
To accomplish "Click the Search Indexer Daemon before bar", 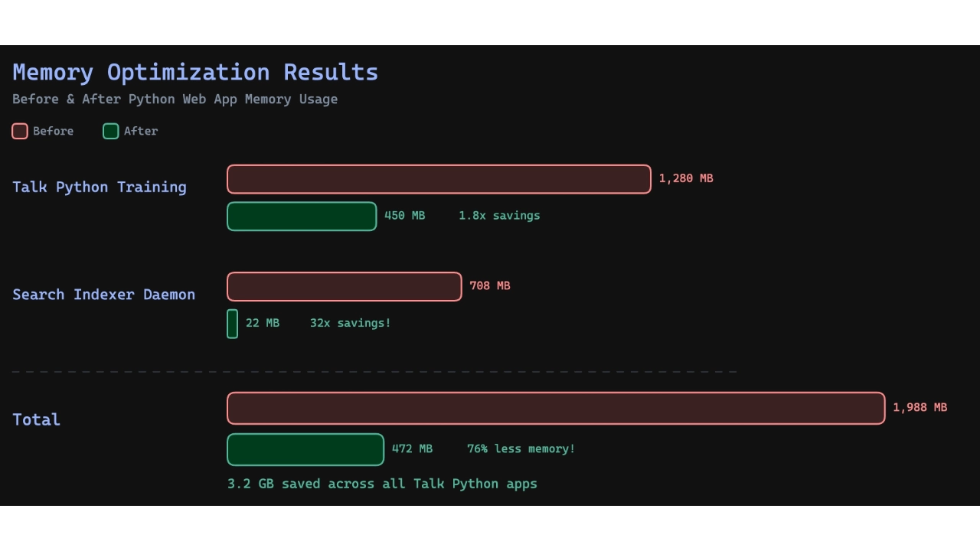I will (x=344, y=285).
